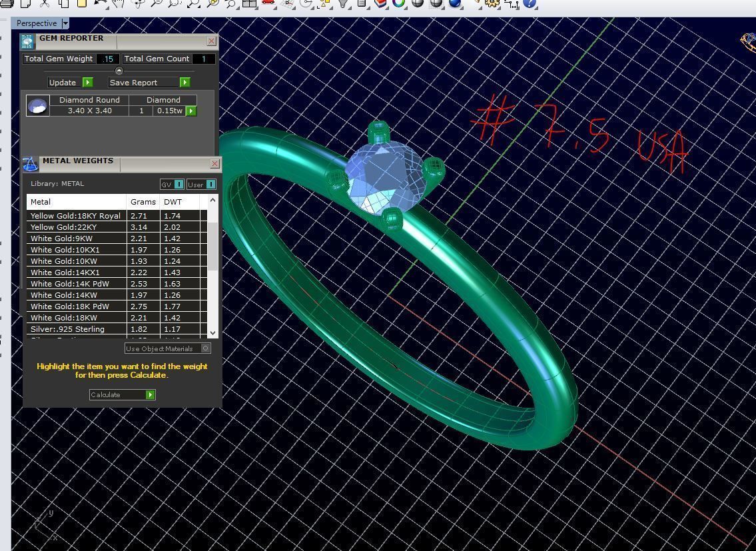Click the Diamond Round gem type cell
This screenshot has width=756, height=551.
tap(90, 100)
